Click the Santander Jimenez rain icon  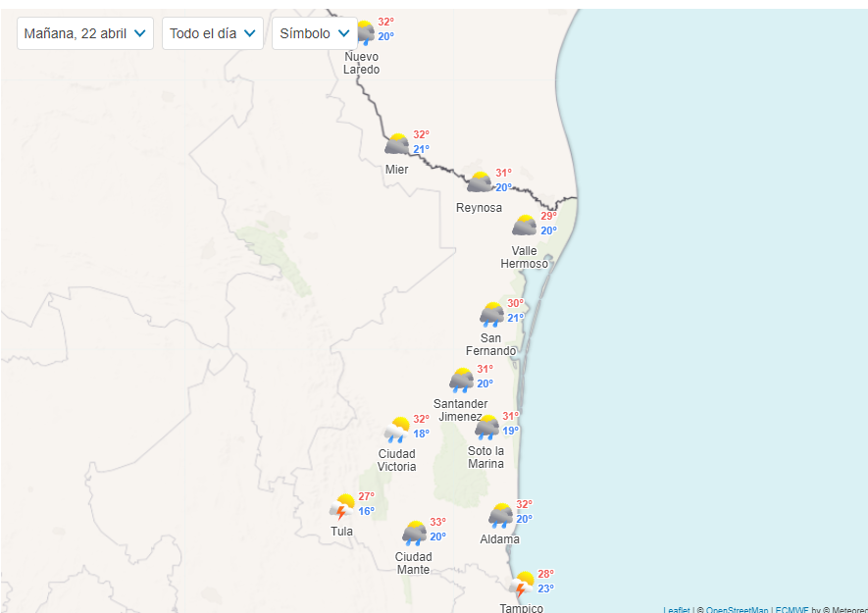[x=462, y=380]
